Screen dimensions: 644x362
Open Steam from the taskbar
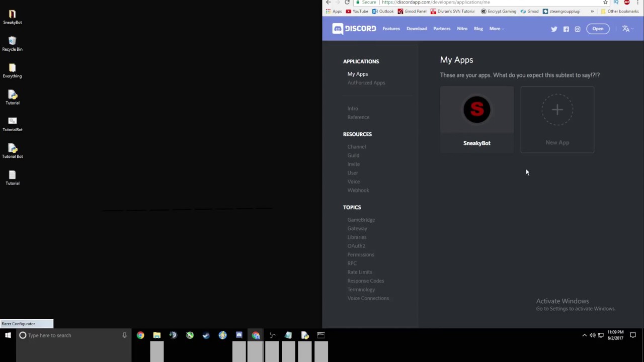(x=206, y=335)
